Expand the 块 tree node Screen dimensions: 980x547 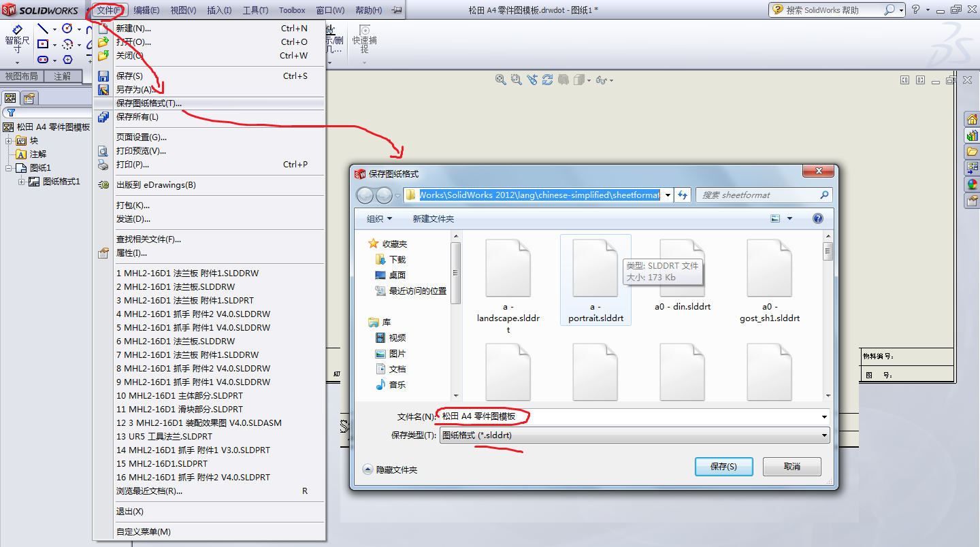click(x=9, y=141)
